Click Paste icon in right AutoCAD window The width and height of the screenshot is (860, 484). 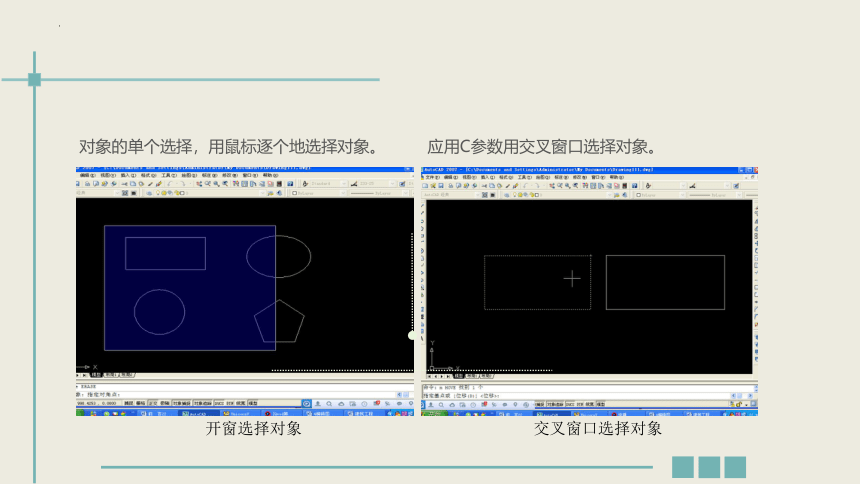[x=500, y=186]
